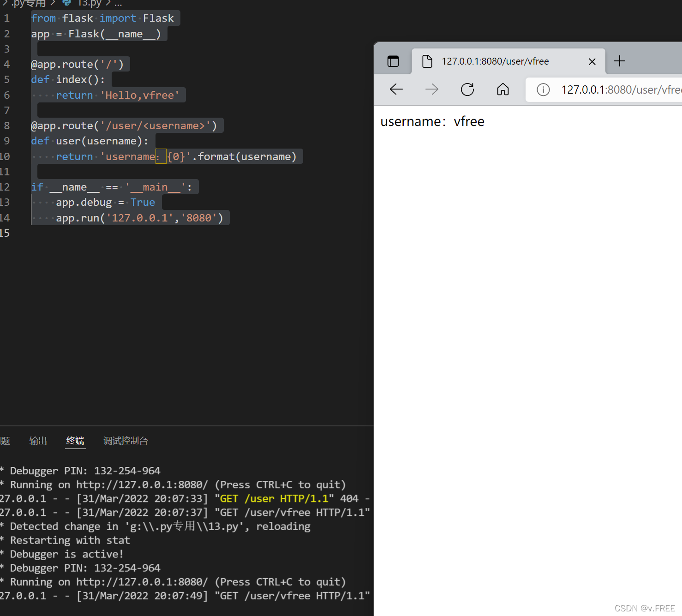Image resolution: width=682 pixels, height=616 pixels.
Task: Click the Python file icon in breadcrumb
Action: [67, 3]
